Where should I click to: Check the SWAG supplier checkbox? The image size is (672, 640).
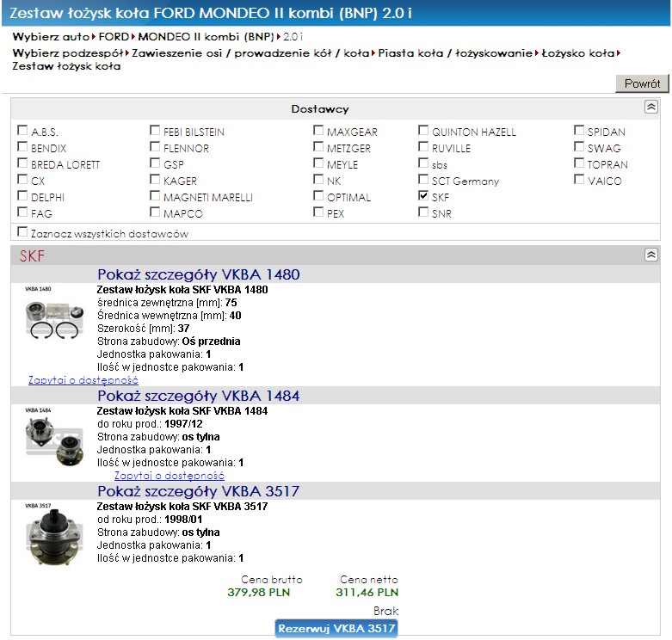(x=578, y=146)
